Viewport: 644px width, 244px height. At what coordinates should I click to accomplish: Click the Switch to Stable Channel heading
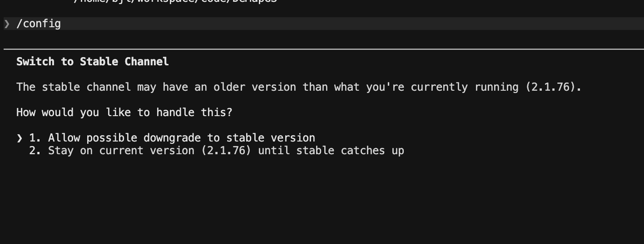click(x=93, y=62)
